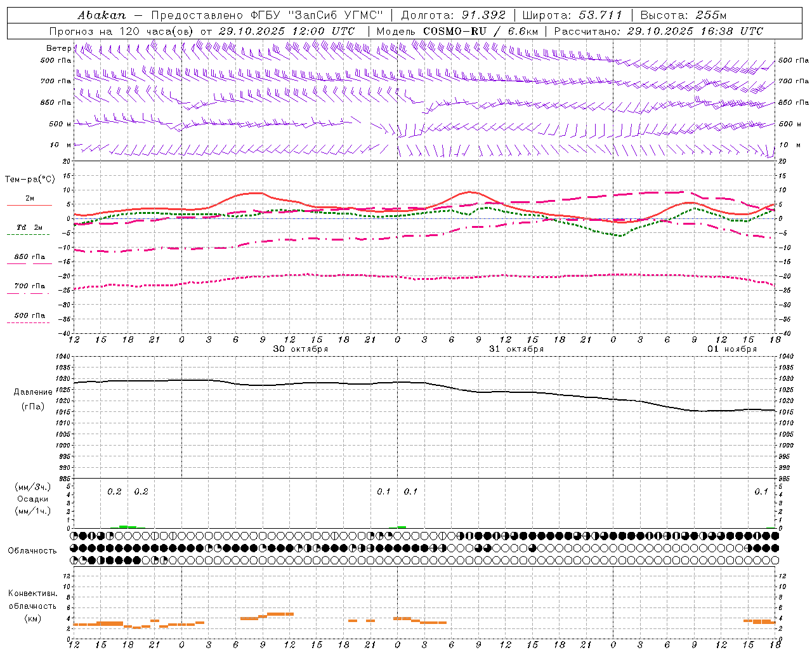Click the Abakan station title
812x650 pixels.
(x=101, y=15)
